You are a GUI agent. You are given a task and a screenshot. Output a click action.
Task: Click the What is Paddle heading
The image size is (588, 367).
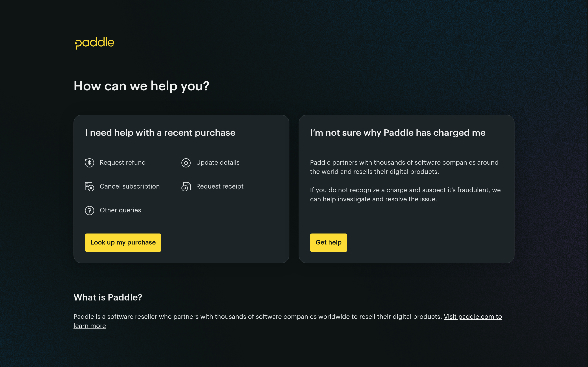pyautogui.click(x=108, y=297)
